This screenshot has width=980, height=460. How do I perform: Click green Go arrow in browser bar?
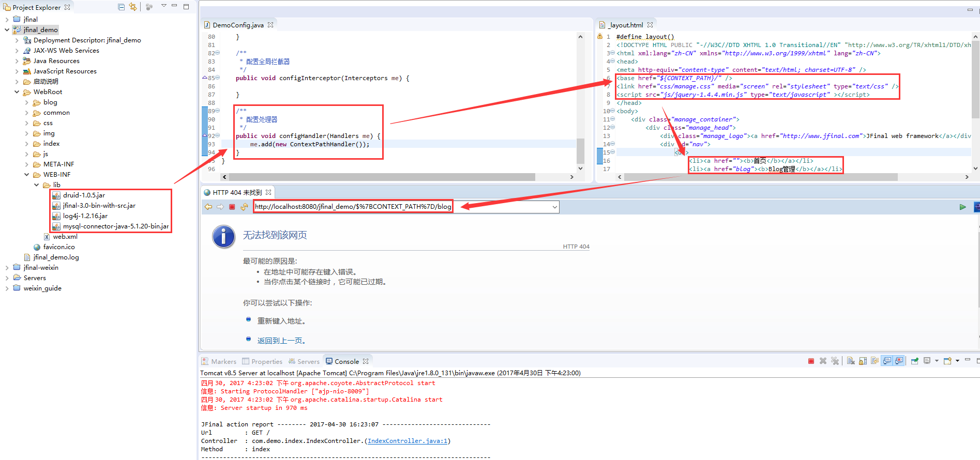point(962,207)
